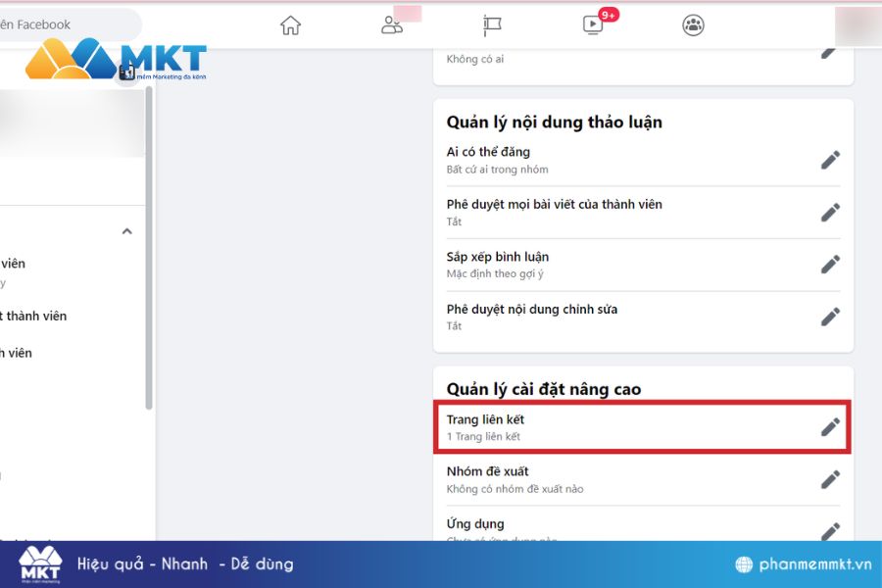Click 'Không có nhóm đề xuất nào' value
The width and height of the screenshot is (882, 588).
(x=514, y=489)
